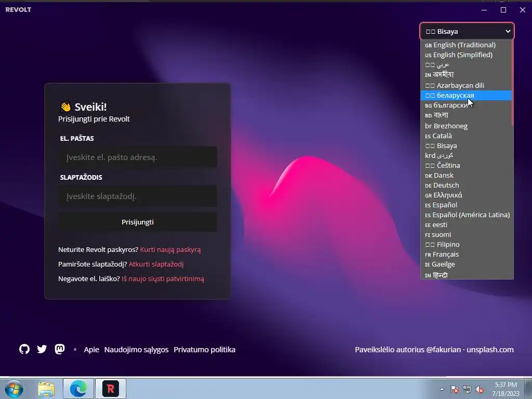Select Español (América Latina) option
Screen dimensions: 532x399
pyautogui.click(x=466, y=215)
